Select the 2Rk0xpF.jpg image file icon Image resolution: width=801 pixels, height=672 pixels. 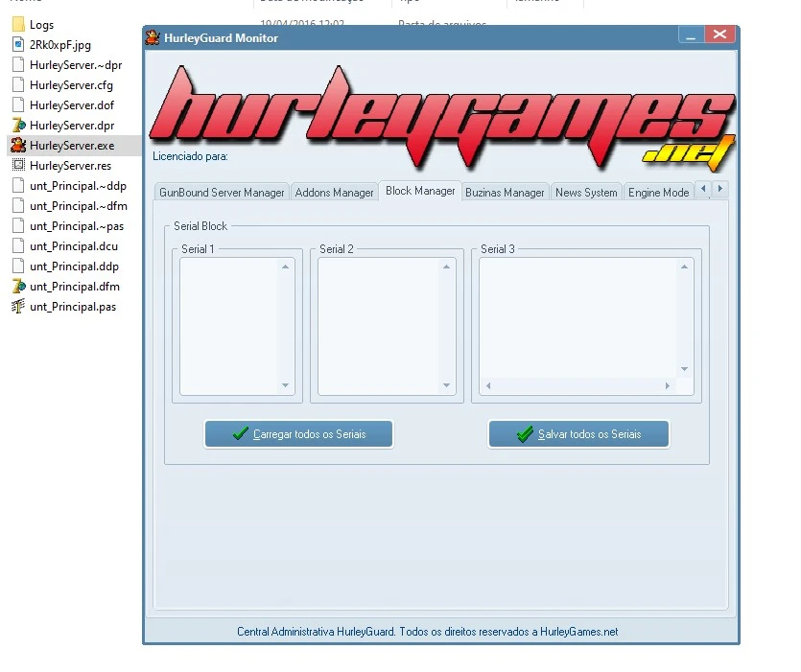[x=18, y=44]
